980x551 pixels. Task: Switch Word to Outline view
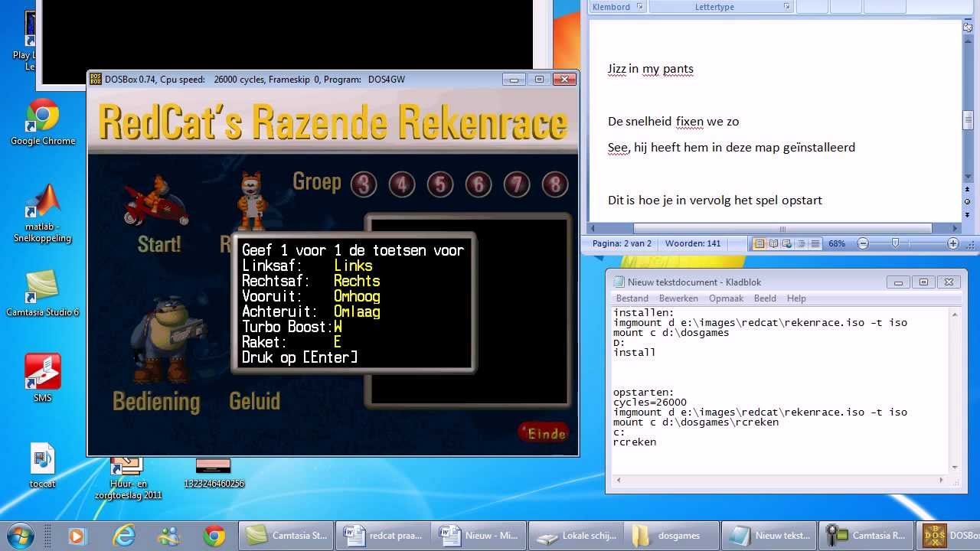pos(802,243)
